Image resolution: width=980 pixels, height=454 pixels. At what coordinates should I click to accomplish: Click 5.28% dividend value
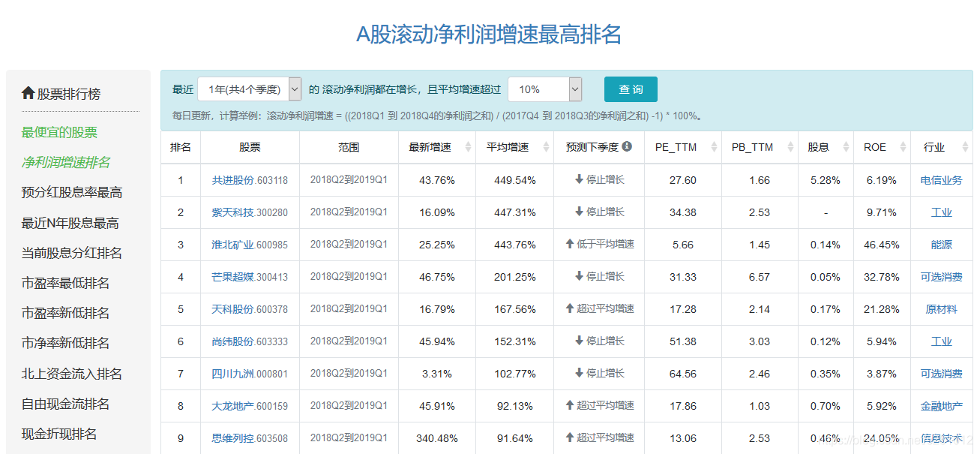click(826, 180)
